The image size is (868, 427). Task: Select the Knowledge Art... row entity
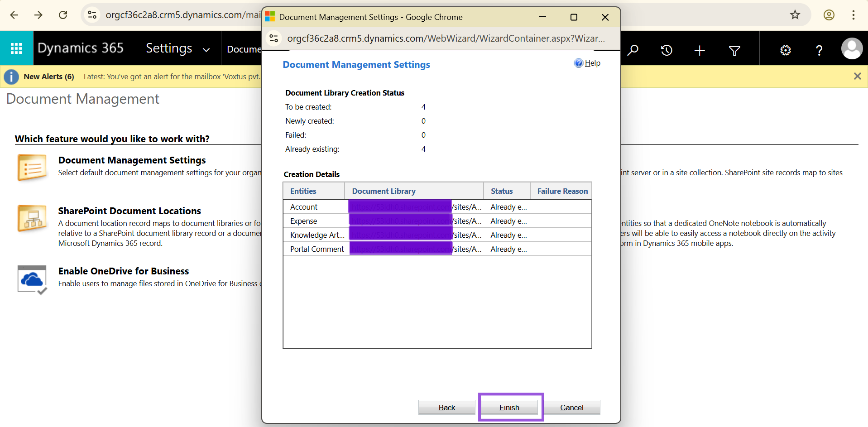click(317, 235)
